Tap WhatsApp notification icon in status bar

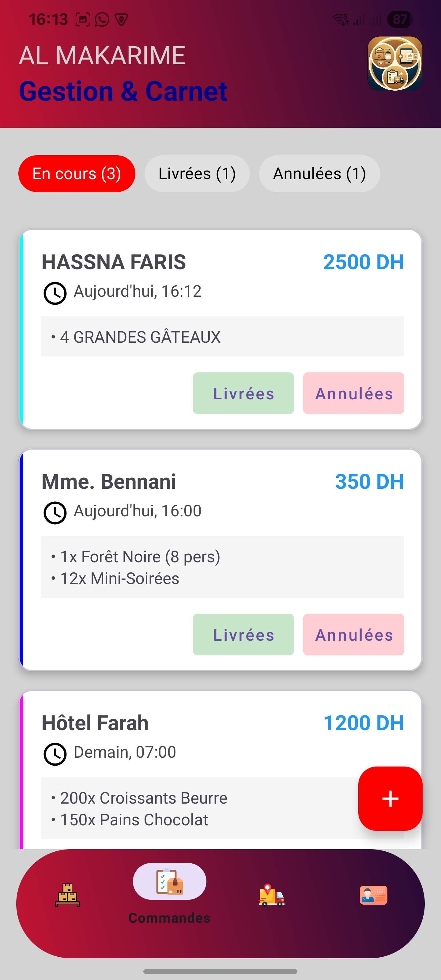pos(102,19)
